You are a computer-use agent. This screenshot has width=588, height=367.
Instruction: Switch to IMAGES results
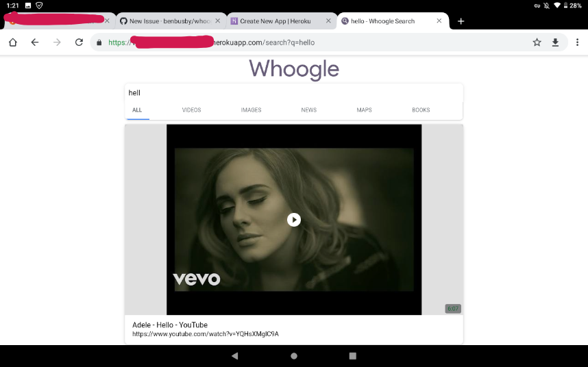pos(251,110)
